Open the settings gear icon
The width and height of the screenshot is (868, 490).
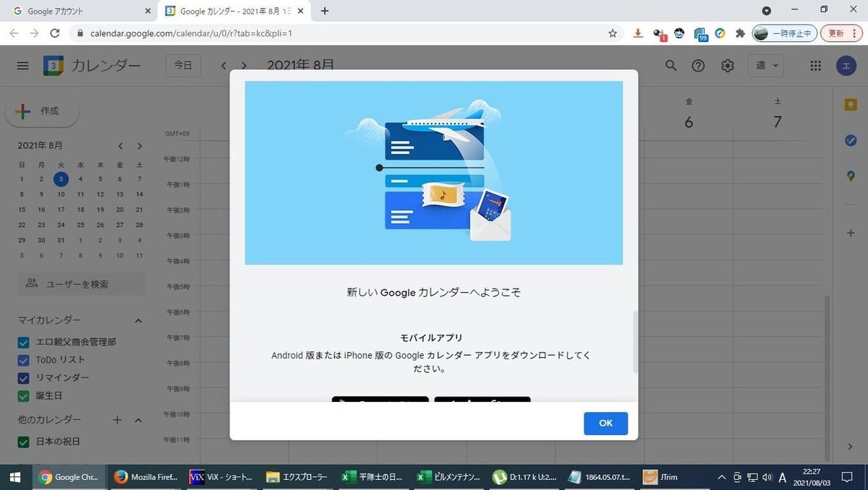(x=727, y=65)
